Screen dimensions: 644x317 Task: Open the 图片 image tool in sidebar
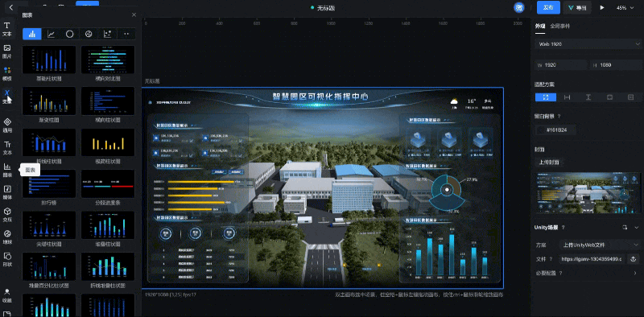click(7, 51)
